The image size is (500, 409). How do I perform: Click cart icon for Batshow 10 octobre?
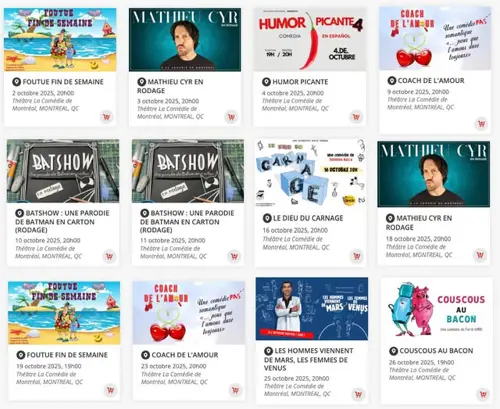pyautogui.click(x=109, y=256)
